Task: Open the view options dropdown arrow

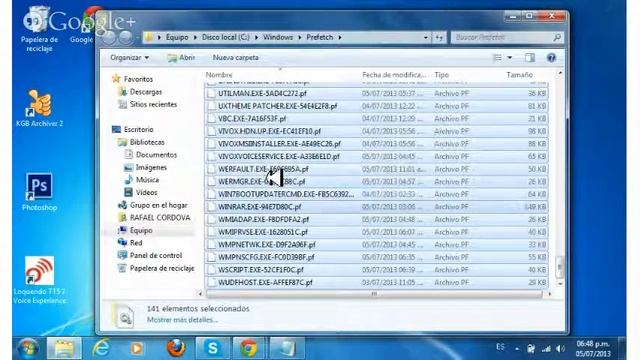Action: [x=509, y=58]
